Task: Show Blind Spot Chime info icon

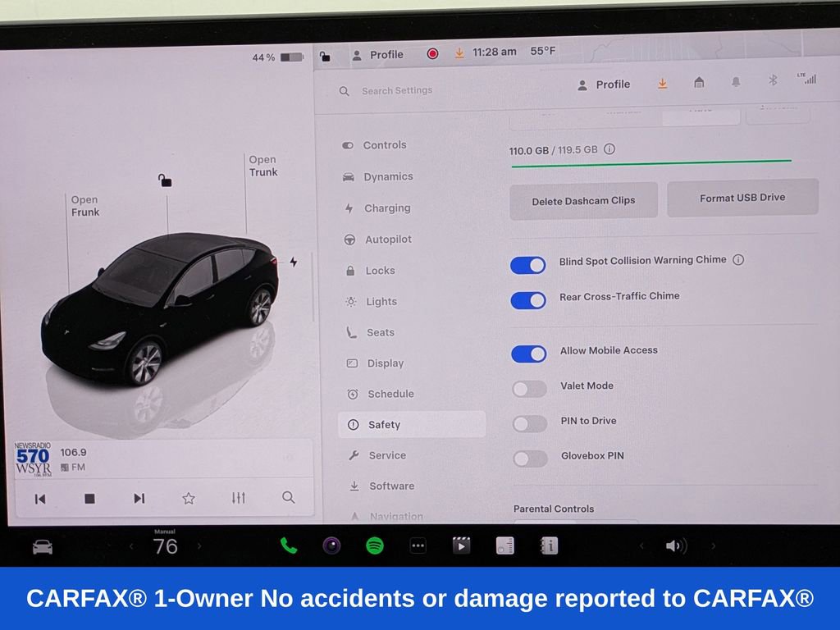Action: (738, 260)
